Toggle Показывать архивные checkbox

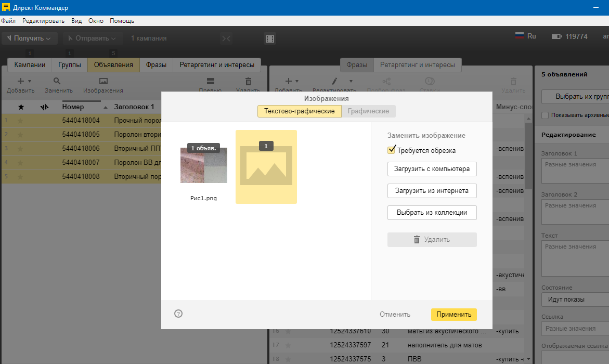click(x=545, y=115)
